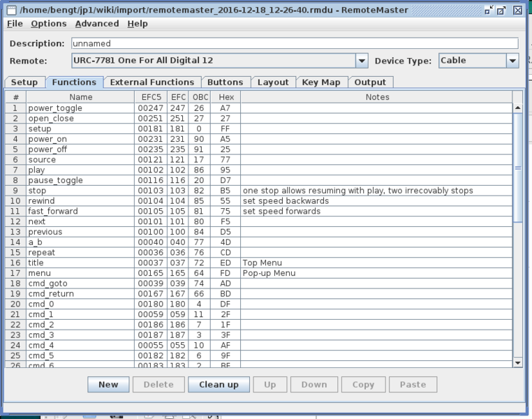Open the Options menu
Image resolution: width=532 pixels, height=419 pixels.
coord(48,24)
